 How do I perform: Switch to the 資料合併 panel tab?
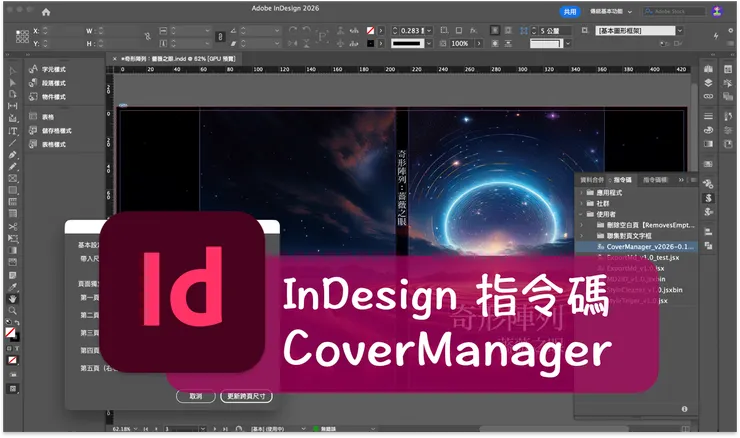click(x=592, y=180)
